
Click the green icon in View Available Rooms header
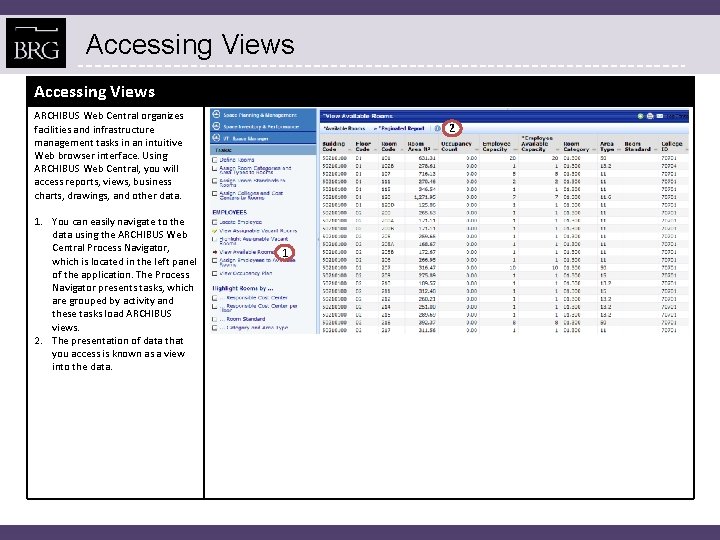click(x=640, y=116)
